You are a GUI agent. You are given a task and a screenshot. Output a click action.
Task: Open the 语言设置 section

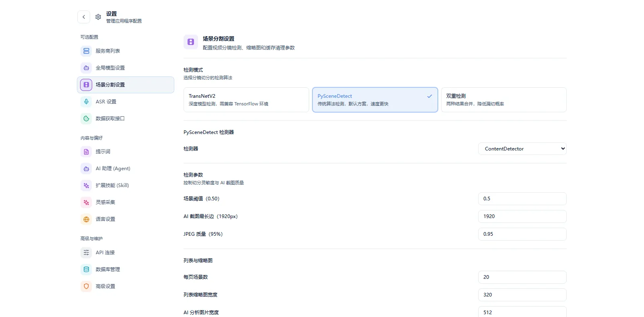coord(126,219)
